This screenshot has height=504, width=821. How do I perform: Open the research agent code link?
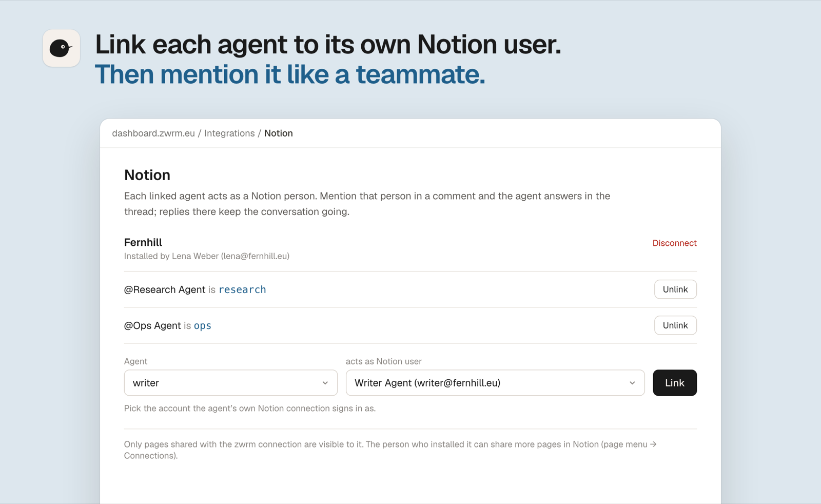point(242,289)
